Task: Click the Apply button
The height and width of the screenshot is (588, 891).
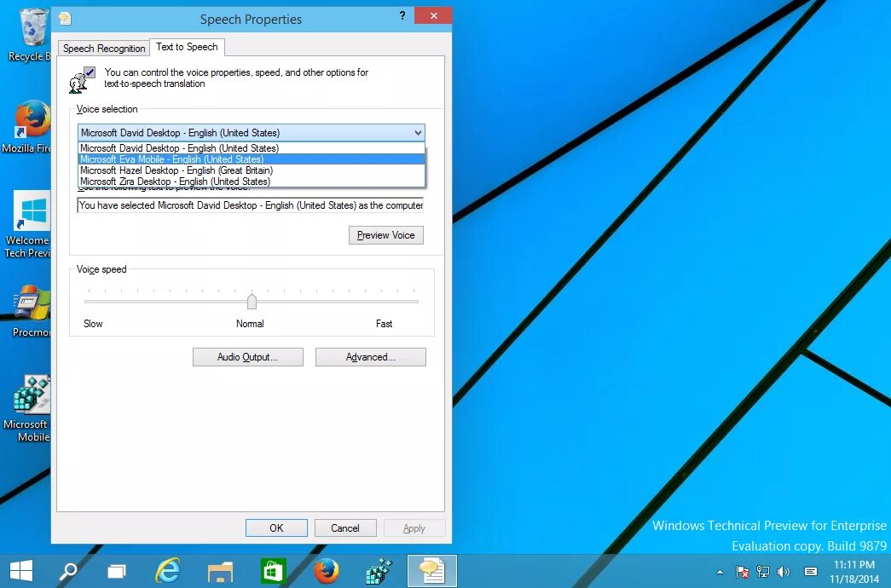Action: click(x=414, y=527)
